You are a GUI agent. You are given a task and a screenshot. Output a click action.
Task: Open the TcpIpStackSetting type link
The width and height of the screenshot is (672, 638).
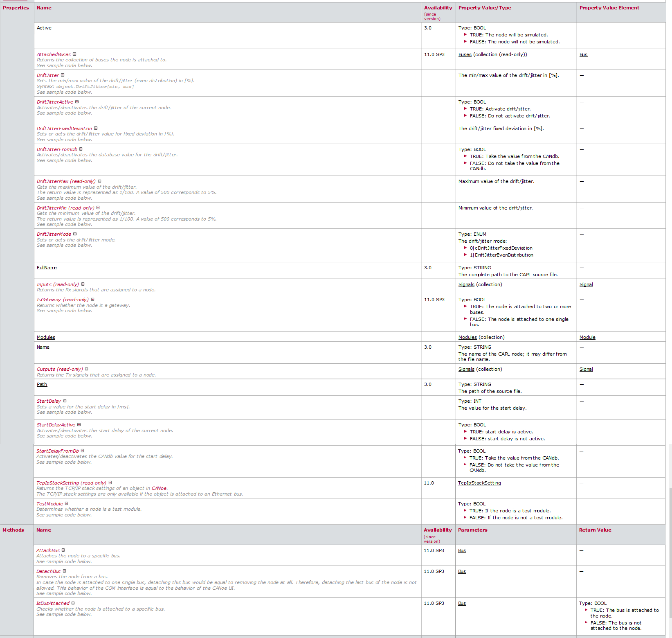click(479, 483)
